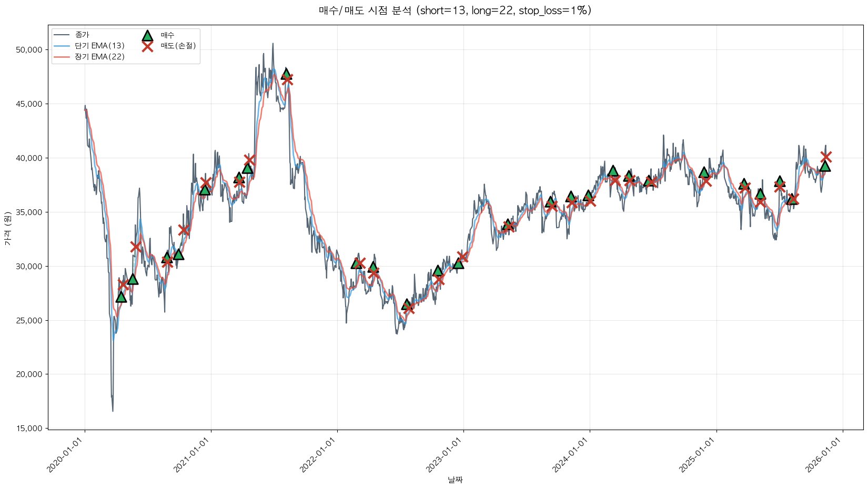
Task: Click the 날짜 x-axis title
Action: coord(455,480)
